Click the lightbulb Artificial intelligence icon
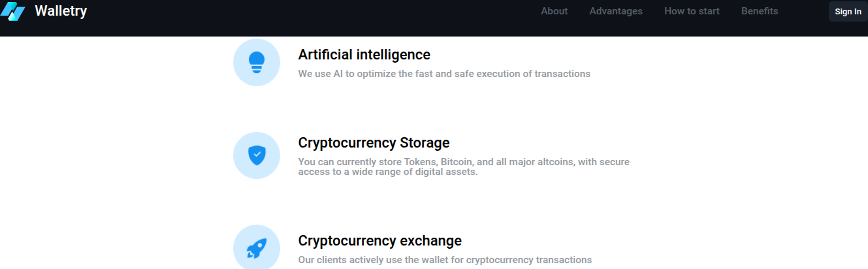The image size is (868, 269). coord(257,62)
